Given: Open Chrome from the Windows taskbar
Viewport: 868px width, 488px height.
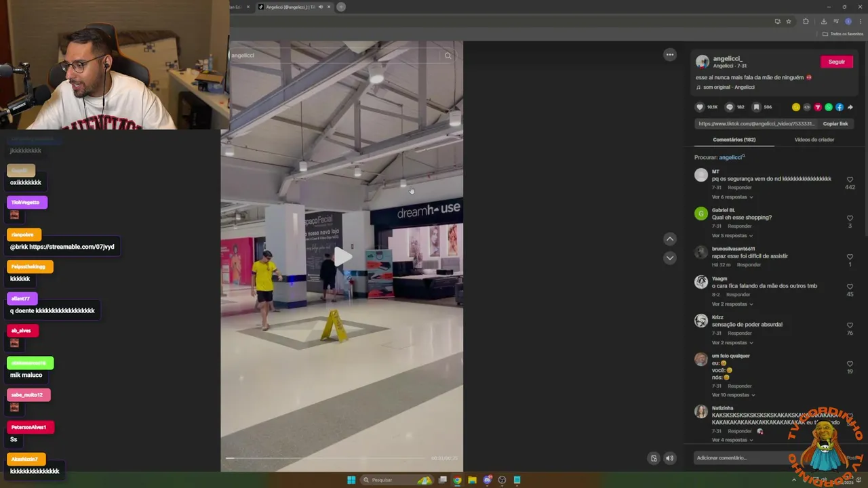Looking at the screenshot, I should 457,480.
